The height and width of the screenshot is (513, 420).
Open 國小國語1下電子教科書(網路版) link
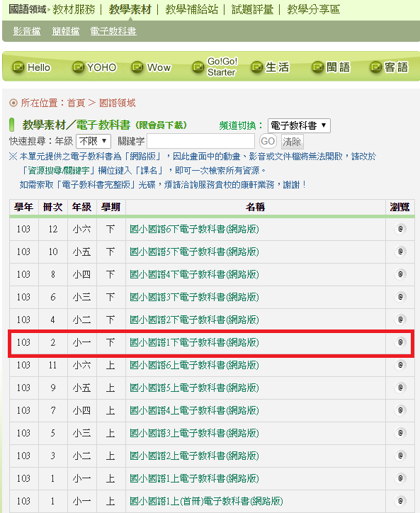194,342
